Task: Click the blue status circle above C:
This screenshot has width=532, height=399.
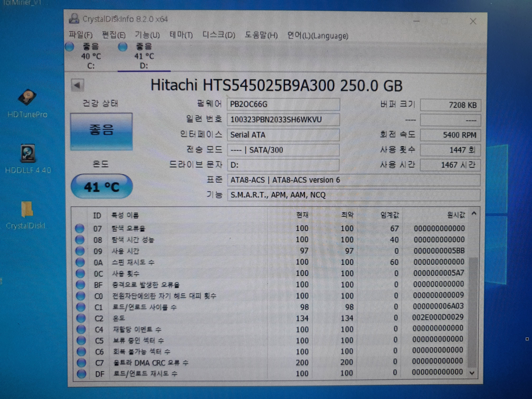Action: 70,46
